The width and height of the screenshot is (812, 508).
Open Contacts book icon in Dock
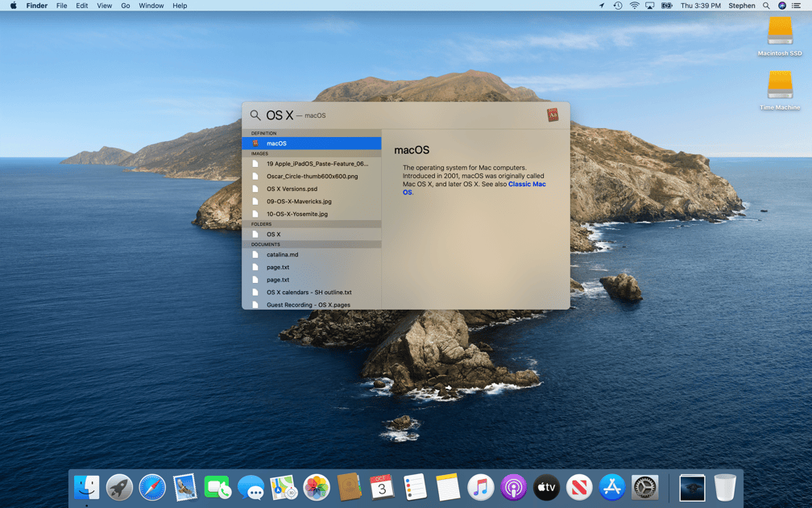tap(349, 487)
